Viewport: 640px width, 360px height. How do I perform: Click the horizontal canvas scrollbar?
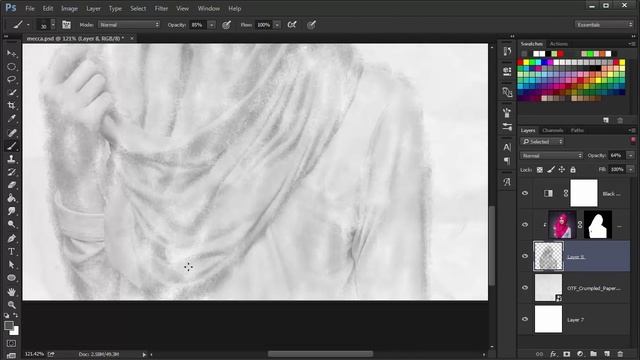(320, 354)
